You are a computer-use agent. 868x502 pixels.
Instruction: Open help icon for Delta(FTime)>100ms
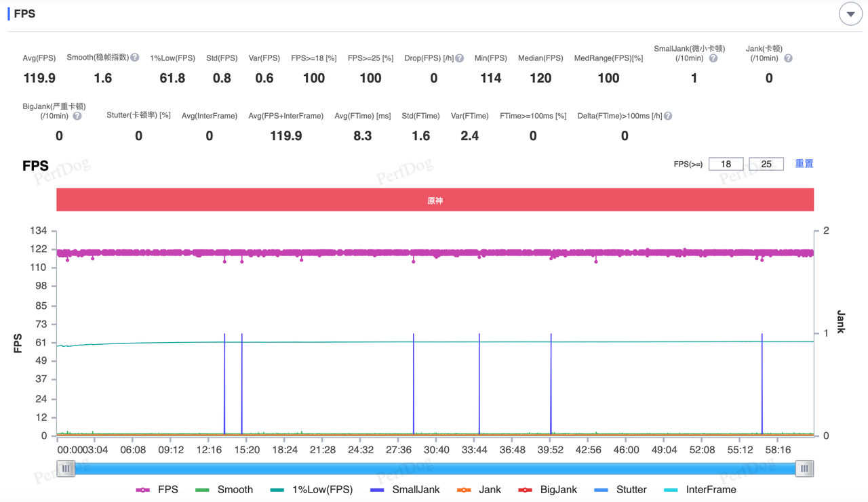pos(668,116)
